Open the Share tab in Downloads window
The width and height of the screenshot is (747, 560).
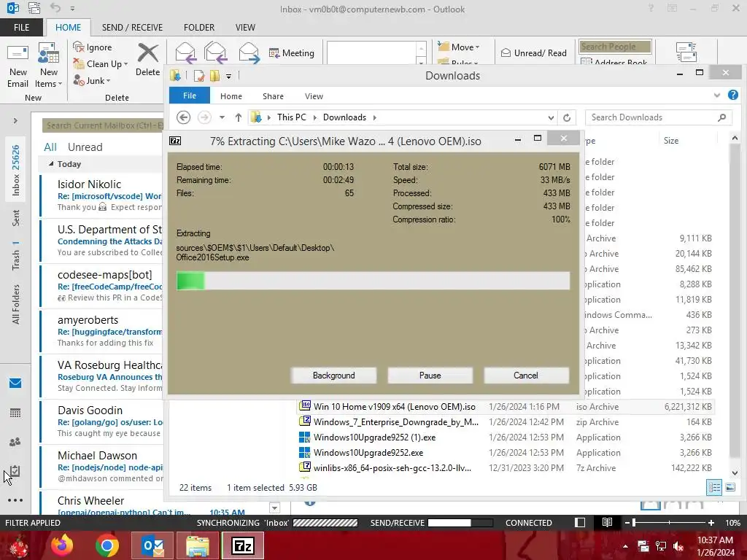[x=273, y=96]
